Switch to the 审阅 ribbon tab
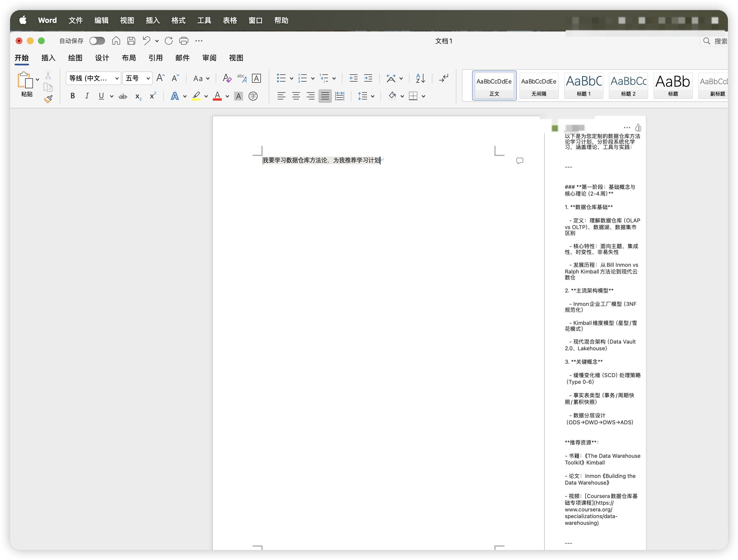This screenshot has width=738, height=560. [x=209, y=58]
